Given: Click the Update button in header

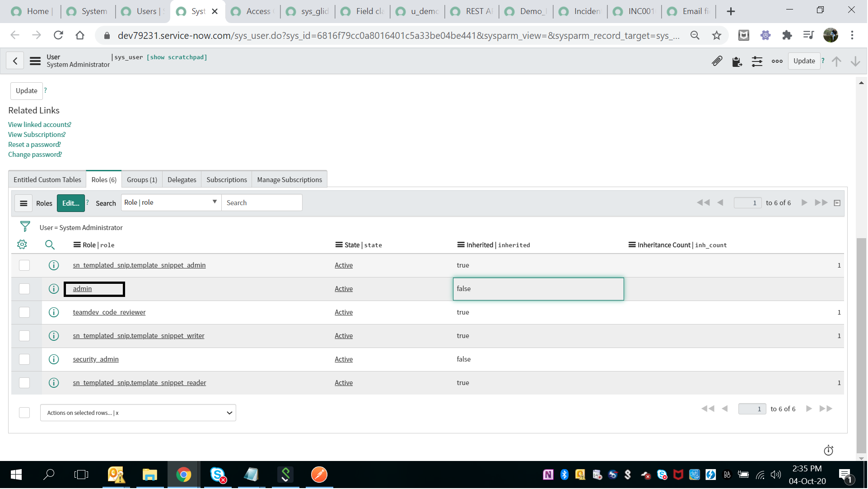Looking at the screenshot, I should pos(804,61).
